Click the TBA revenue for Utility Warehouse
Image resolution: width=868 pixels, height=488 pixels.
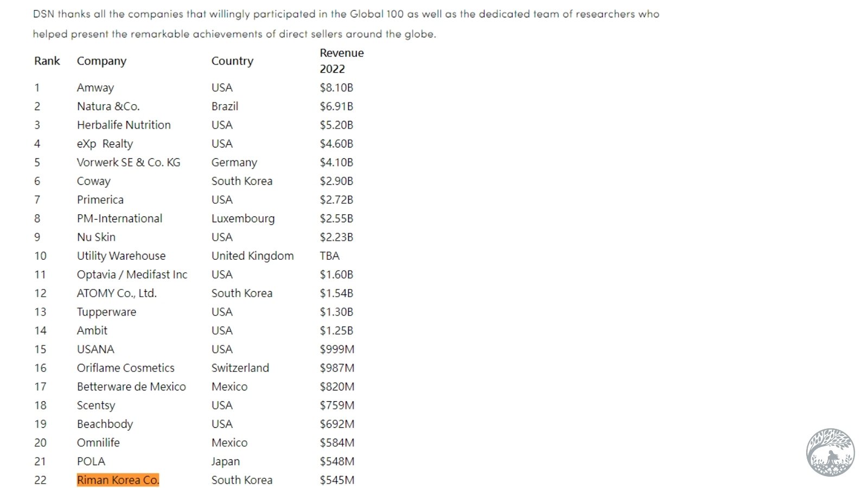pos(329,255)
